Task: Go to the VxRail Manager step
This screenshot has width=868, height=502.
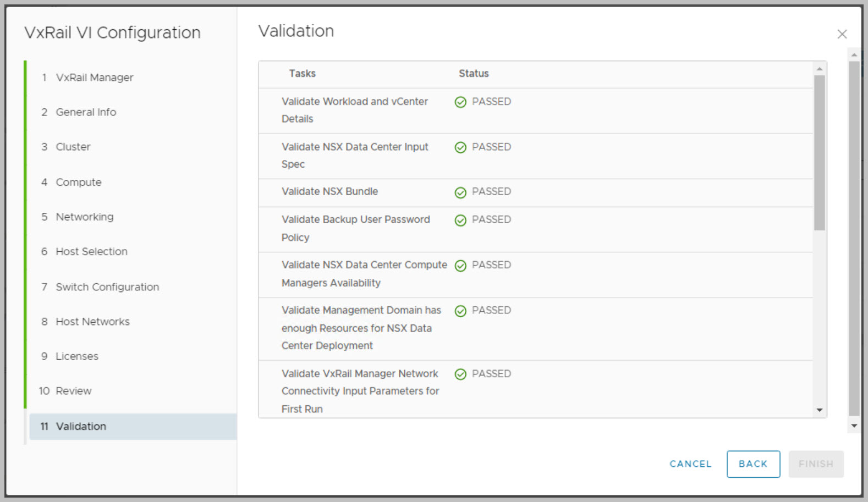Action: point(94,78)
